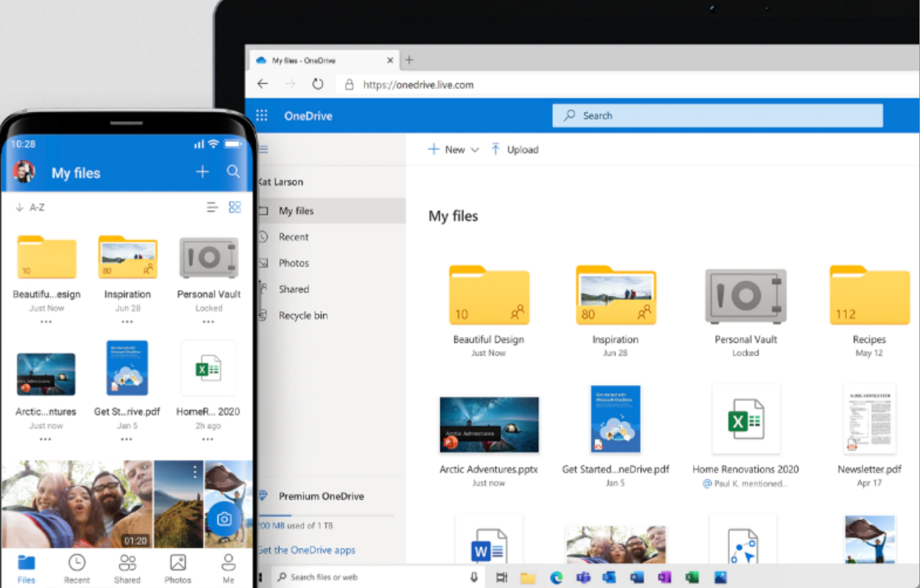Click the storage used progress bar
This screenshot has height=588, width=920.
point(327,515)
